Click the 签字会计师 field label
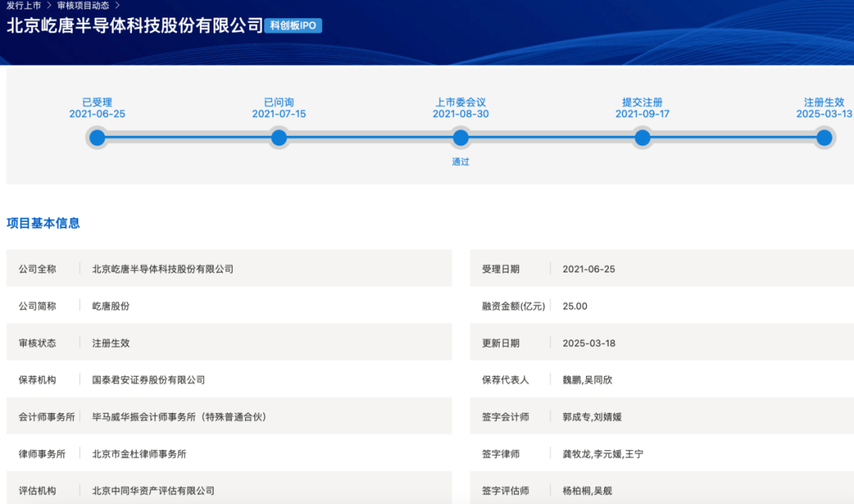Viewport: 854px width, 504px height. (505, 417)
